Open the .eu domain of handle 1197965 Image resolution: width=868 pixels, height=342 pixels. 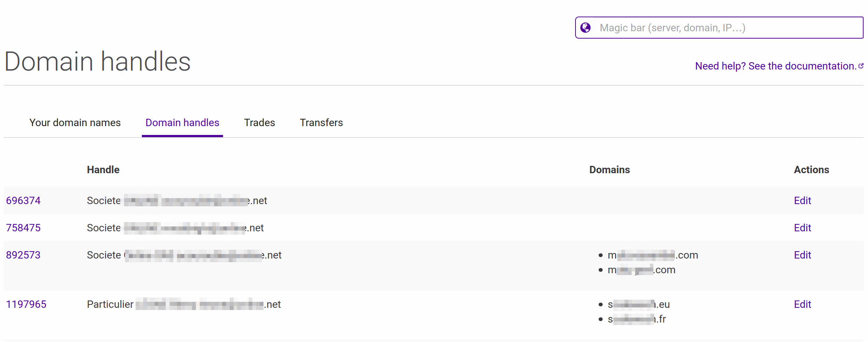tap(639, 304)
